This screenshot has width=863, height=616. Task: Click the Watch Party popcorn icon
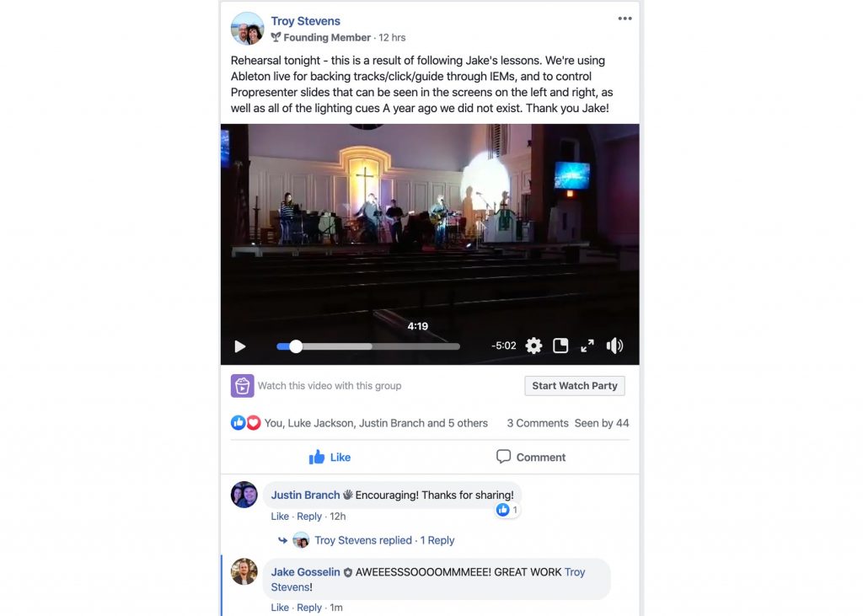coord(242,386)
